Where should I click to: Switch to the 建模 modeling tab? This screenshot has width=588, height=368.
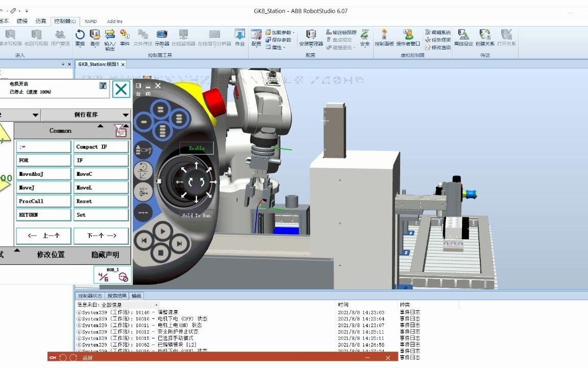pyautogui.click(x=22, y=21)
